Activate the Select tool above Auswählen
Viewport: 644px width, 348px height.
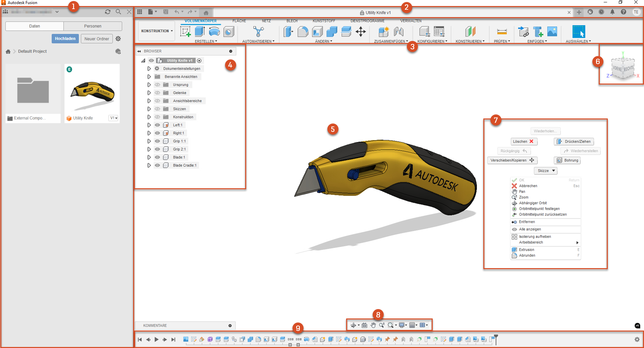pos(579,32)
